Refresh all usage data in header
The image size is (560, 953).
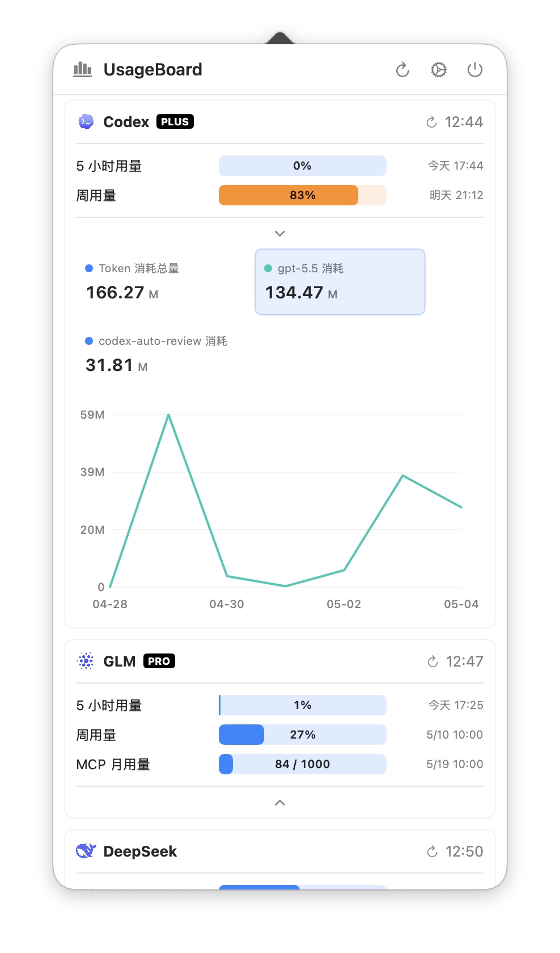point(402,70)
